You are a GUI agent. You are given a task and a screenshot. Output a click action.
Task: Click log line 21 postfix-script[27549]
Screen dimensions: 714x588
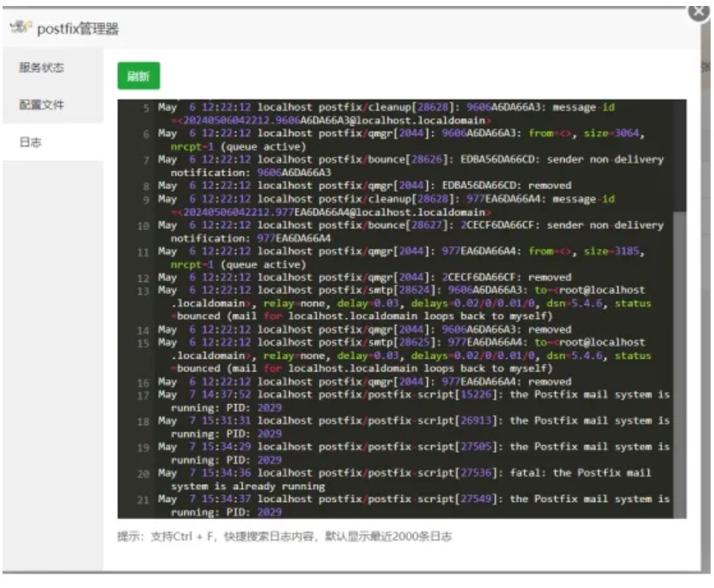[x=413, y=505]
